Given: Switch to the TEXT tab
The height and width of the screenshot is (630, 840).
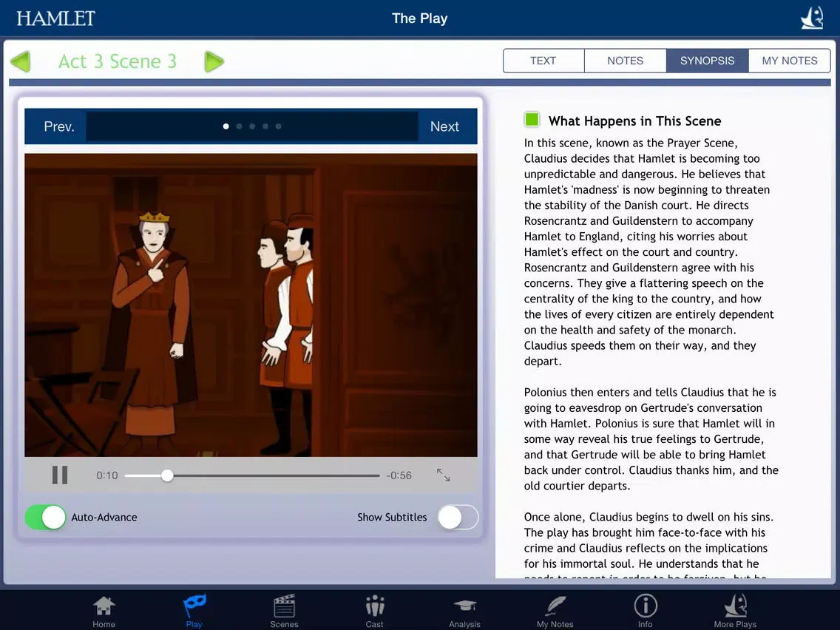Looking at the screenshot, I should (x=543, y=61).
